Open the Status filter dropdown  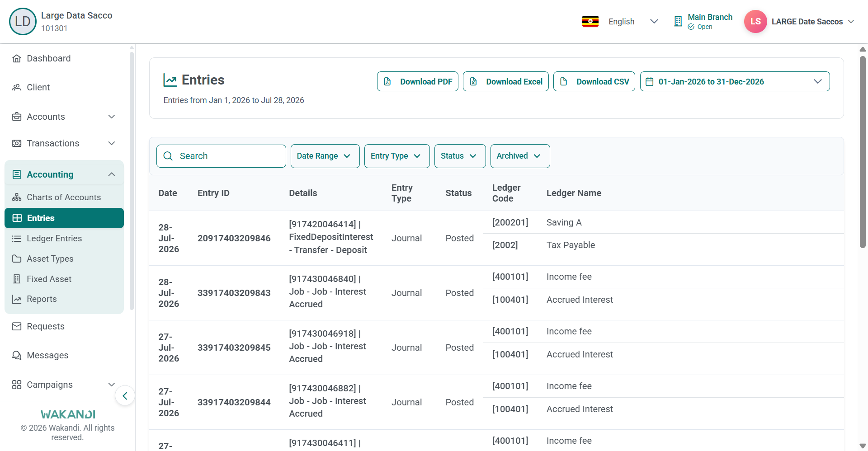pyautogui.click(x=460, y=156)
